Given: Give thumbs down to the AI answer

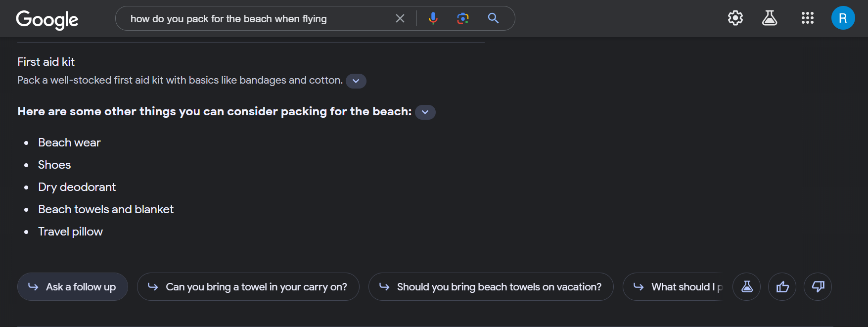Looking at the screenshot, I should (818, 287).
